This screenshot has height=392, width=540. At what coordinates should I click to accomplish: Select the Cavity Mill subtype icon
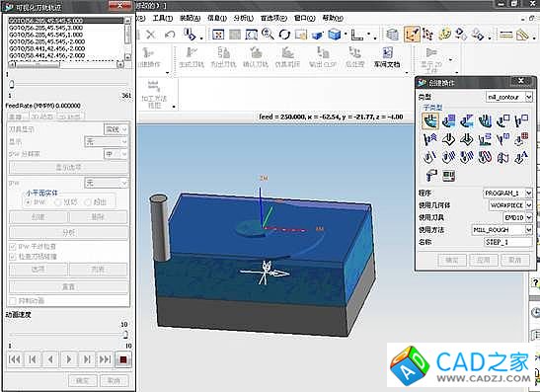click(430, 120)
